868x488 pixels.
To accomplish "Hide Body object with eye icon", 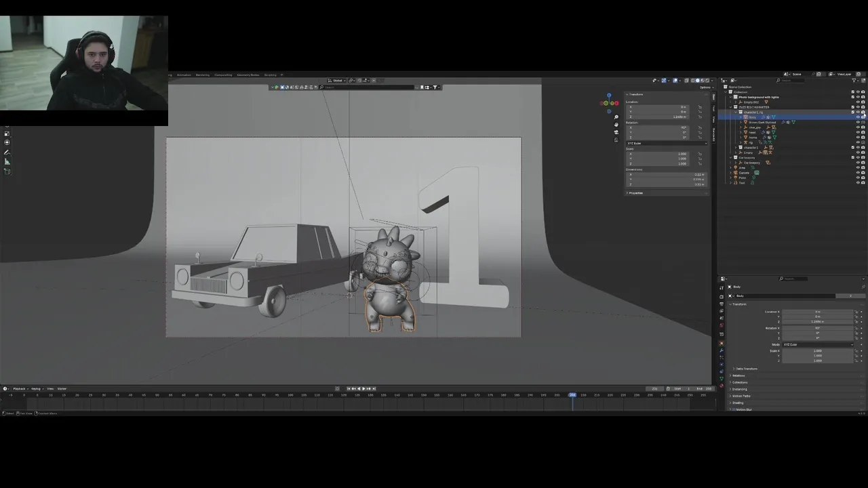I will (x=858, y=117).
